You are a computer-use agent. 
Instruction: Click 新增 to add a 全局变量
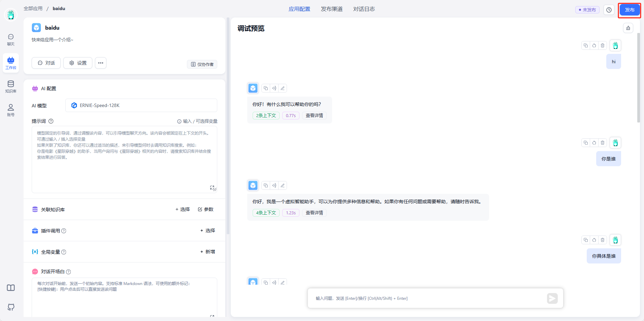(x=208, y=252)
